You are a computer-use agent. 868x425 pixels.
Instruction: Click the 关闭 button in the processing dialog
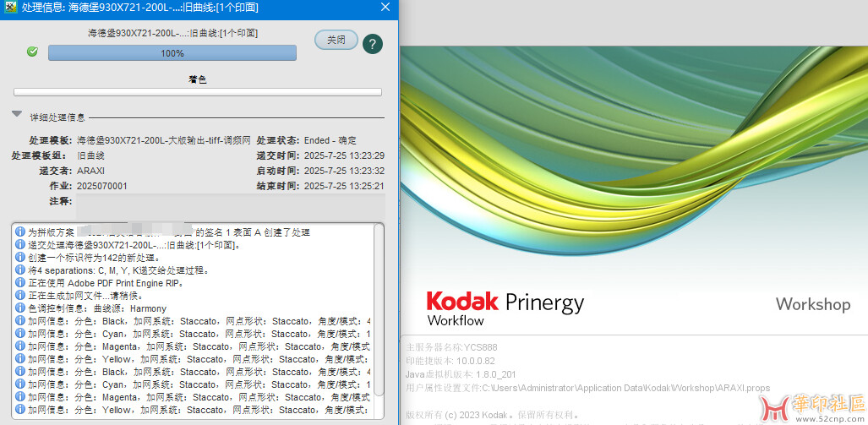coord(336,40)
